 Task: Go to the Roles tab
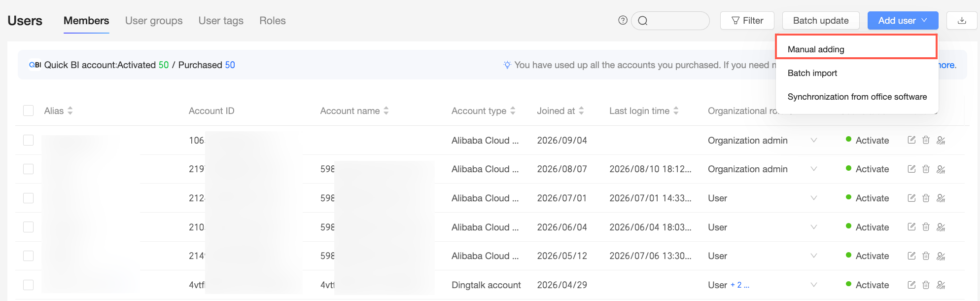point(273,21)
